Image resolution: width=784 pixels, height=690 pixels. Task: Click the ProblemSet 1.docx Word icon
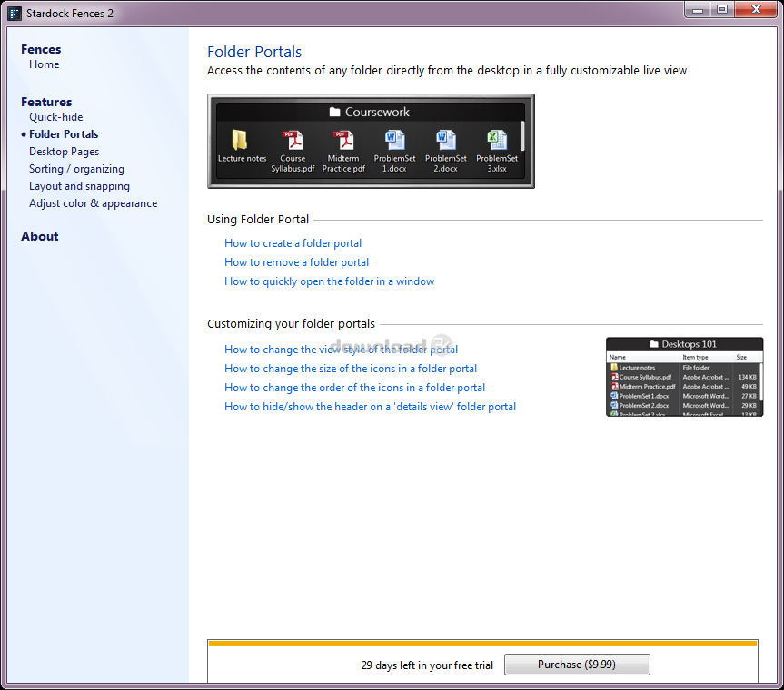click(x=394, y=141)
